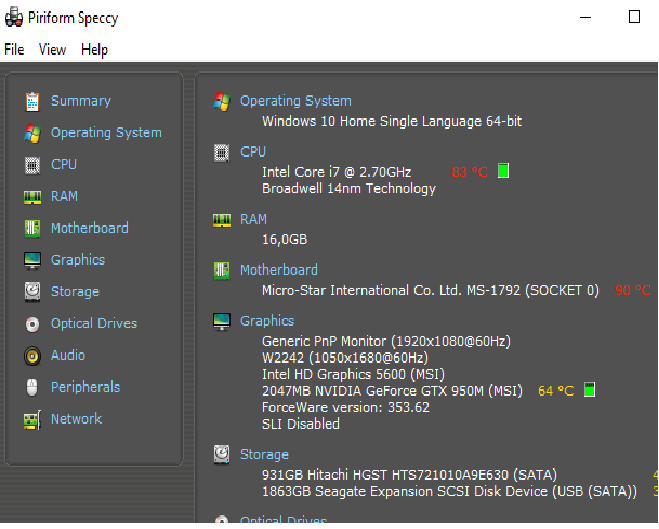Click the Optical Drives disc icon in sidebar
The width and height of the screenshot is (659, 529).
(32, 324)
